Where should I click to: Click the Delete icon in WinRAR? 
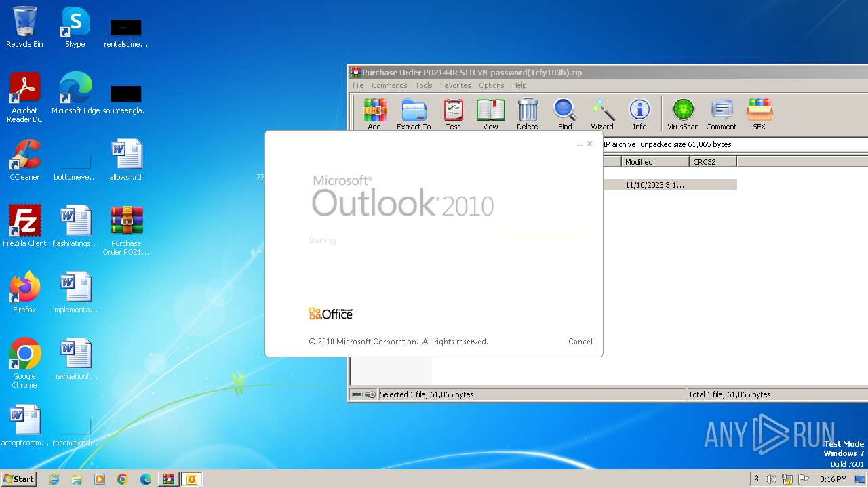click(528, 114)
